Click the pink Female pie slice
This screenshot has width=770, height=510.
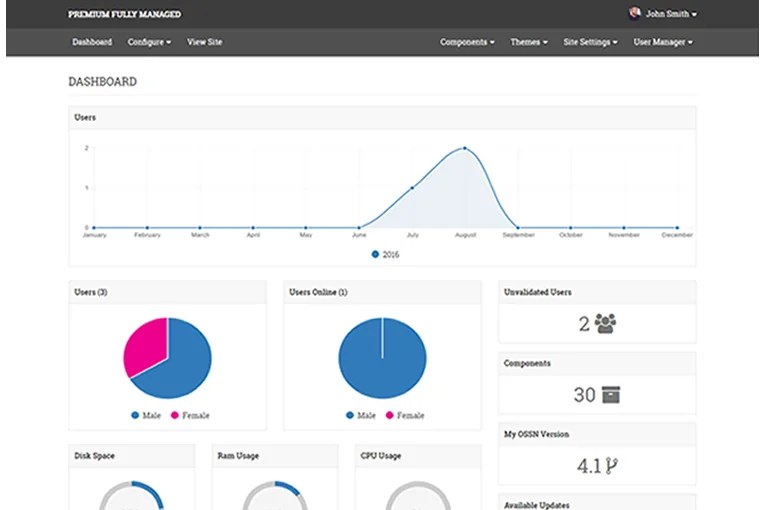pyautogui.click(x=145, y=343)
